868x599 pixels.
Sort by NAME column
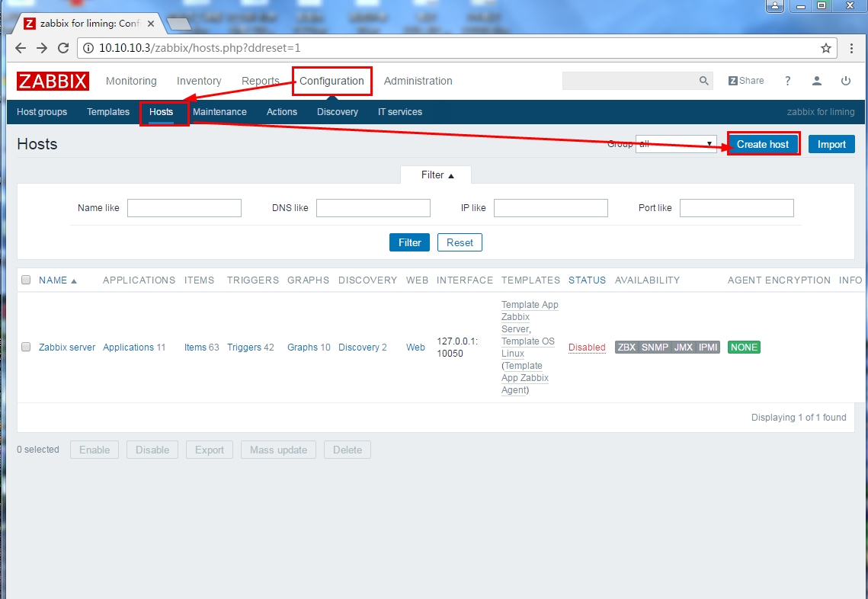(58, 280)
